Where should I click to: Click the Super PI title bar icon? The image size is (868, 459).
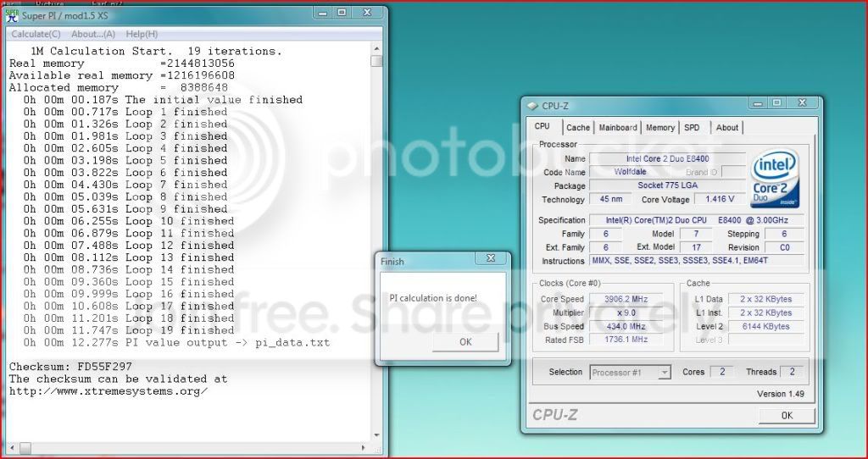coord(12,15)
